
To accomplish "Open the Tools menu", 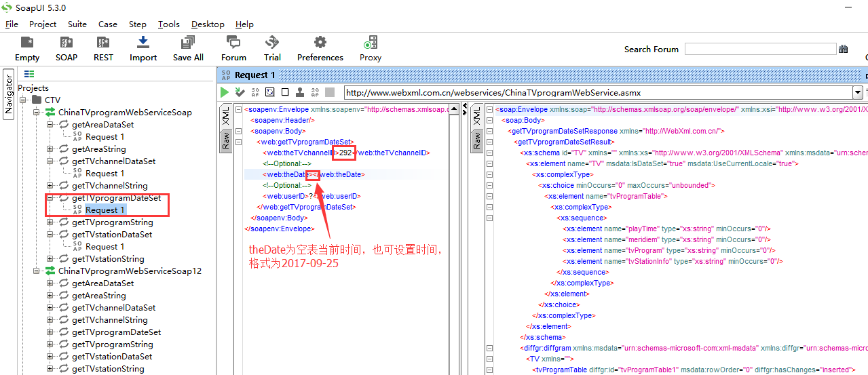I will pyautogui.click(x=168, y=24).
